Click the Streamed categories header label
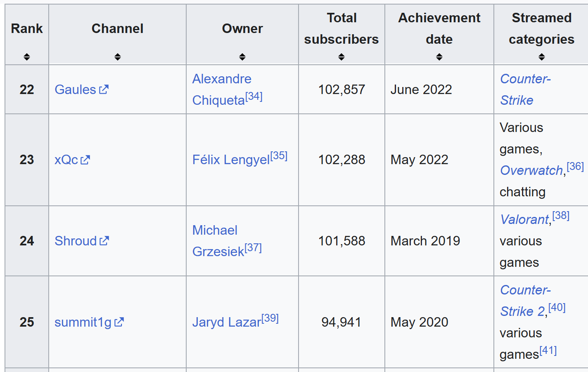 pyautogui.click(x=542, y=28)
